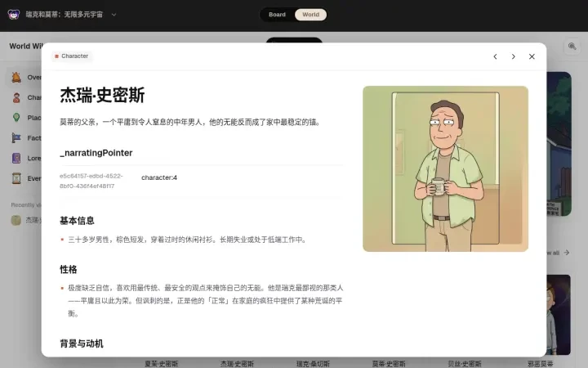Click the character:4 value
Screen dimensions: 588x368
[x=159, y=177]
